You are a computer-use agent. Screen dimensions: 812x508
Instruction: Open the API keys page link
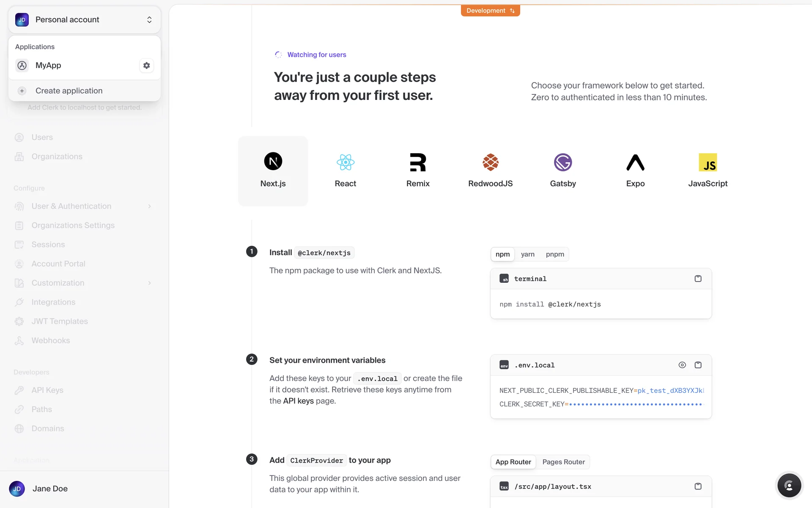[x=298, y=401]
